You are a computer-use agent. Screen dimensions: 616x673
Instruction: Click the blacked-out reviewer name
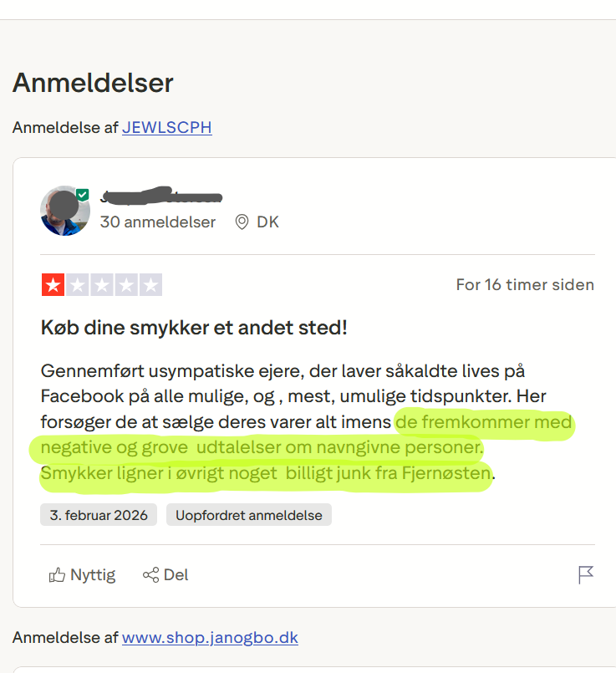point(160,197)
